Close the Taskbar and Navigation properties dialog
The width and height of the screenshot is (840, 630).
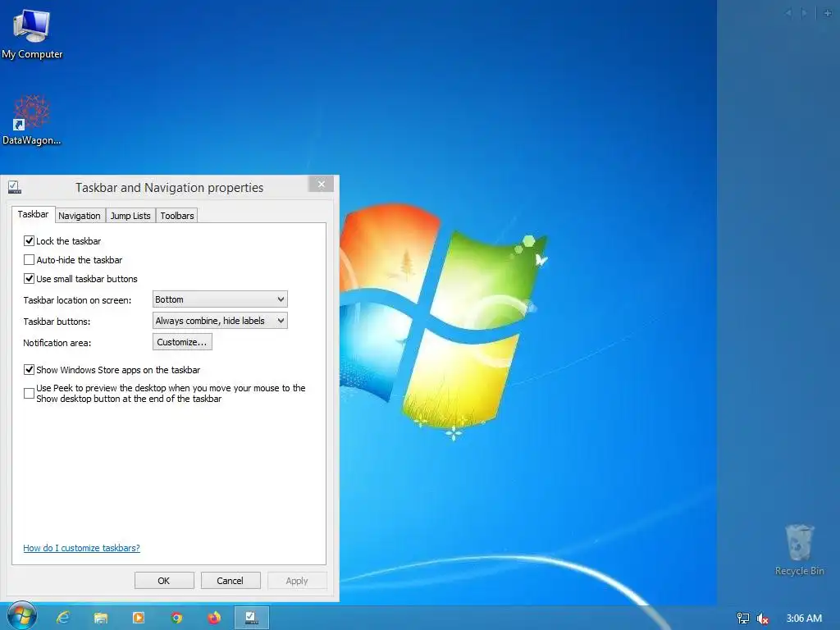[x=321, y=184]
